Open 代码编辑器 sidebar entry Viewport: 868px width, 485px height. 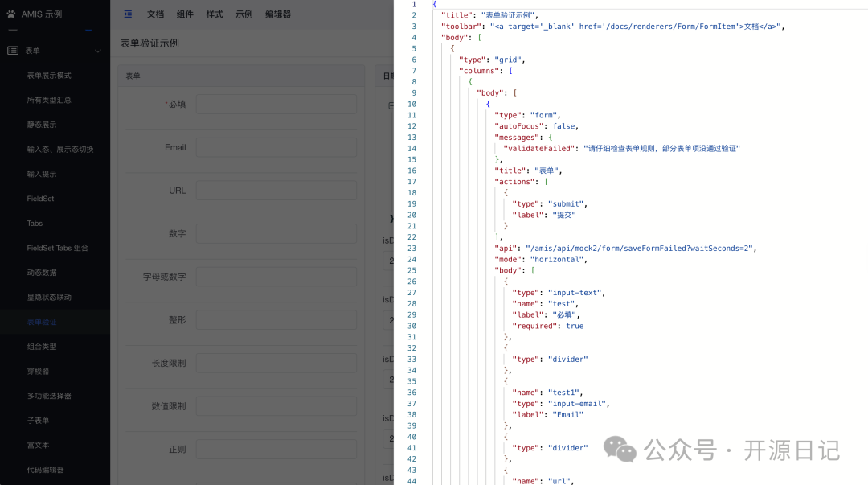click(45, 470)
